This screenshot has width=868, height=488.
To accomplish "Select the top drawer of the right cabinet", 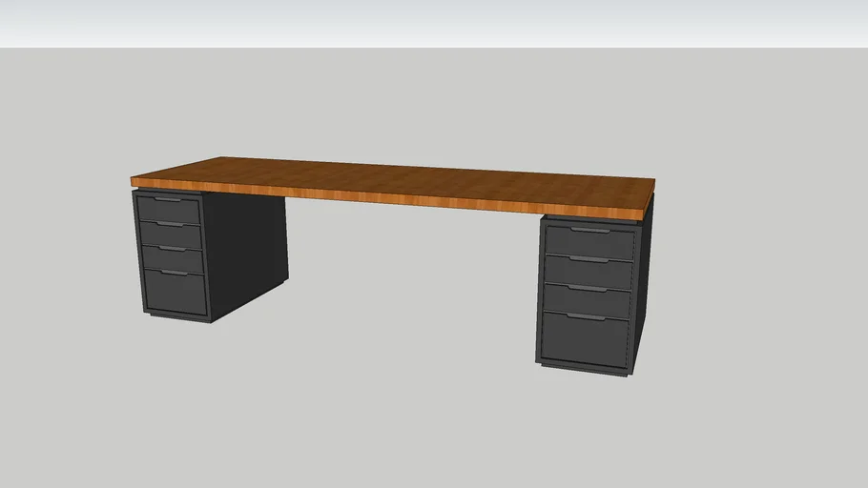I will coord(589,242).
